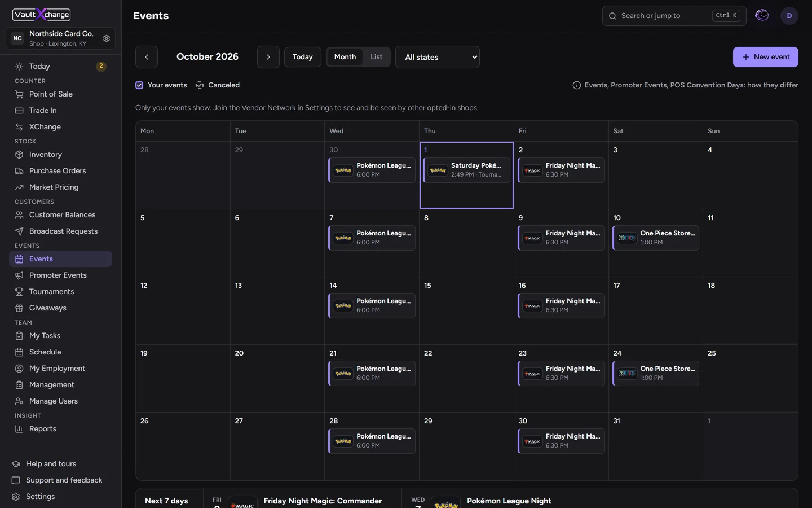Switch to List view

click(376, 57)
